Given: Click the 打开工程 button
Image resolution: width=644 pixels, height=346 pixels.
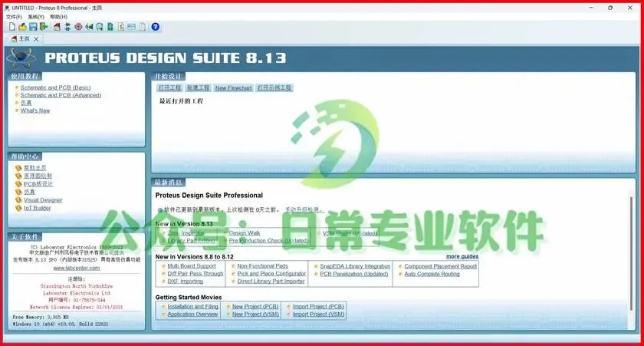Looking at the screenshot, I should coord(169,88).
